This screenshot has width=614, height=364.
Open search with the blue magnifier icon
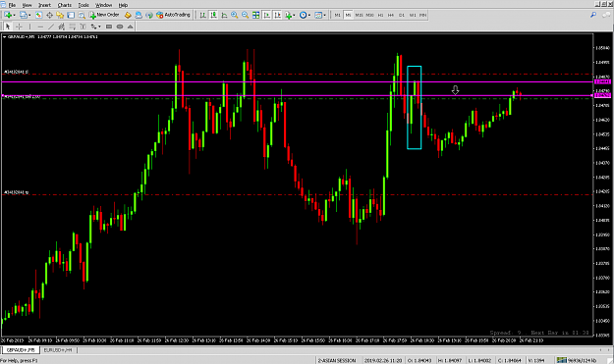coord(593,15)
